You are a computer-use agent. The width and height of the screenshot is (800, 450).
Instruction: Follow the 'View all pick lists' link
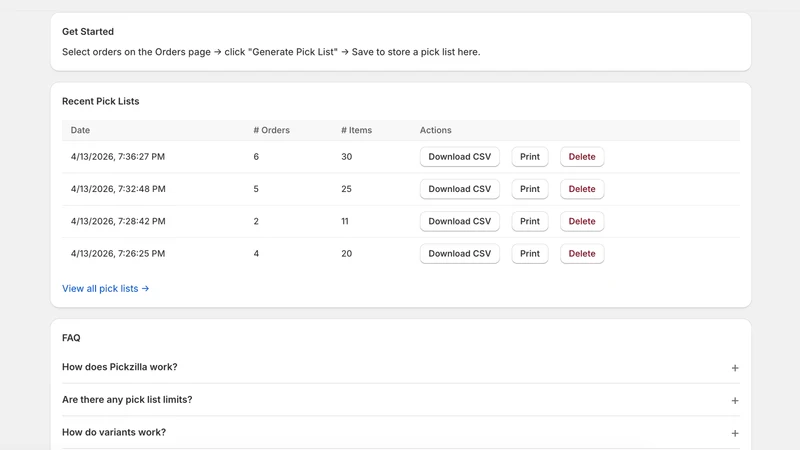[106, 288]
